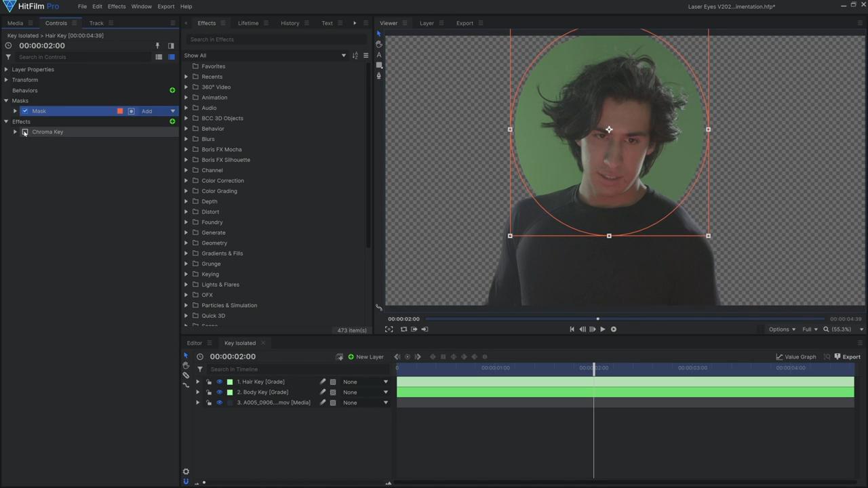Click the orange mask color swatch
The height and width of the screenshot is (488, 868).
(120, 111)
